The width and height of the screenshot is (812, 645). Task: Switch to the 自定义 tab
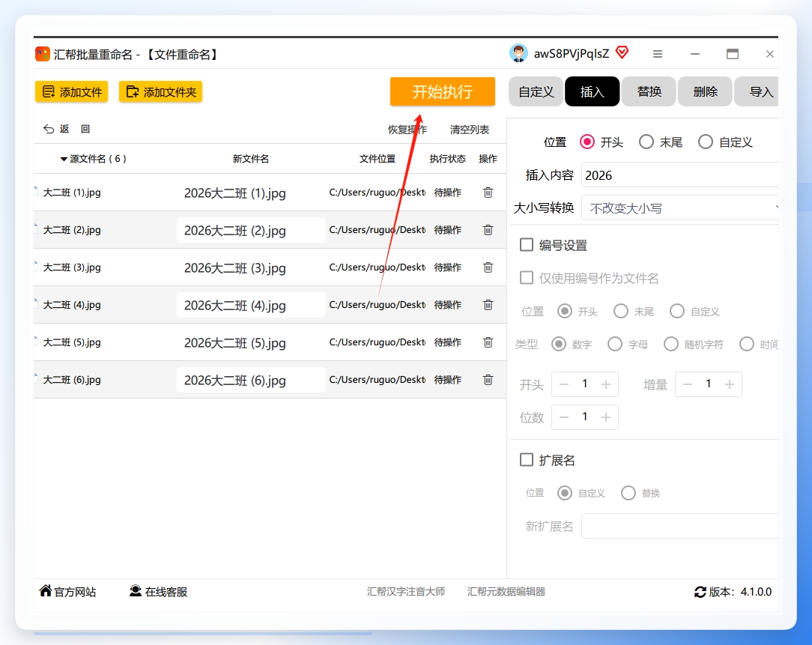(536, 91)
